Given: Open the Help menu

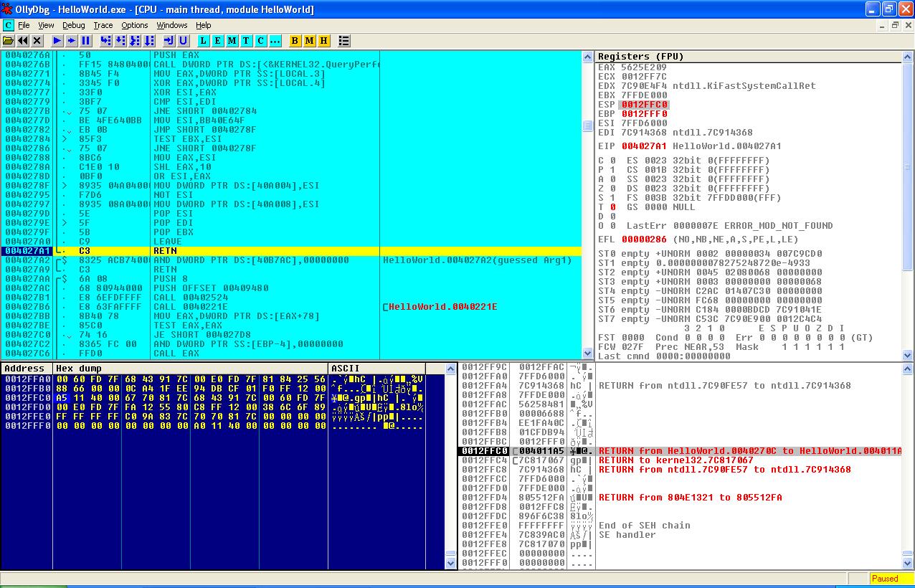Looking at the screenshot, I should coord(204,25).
